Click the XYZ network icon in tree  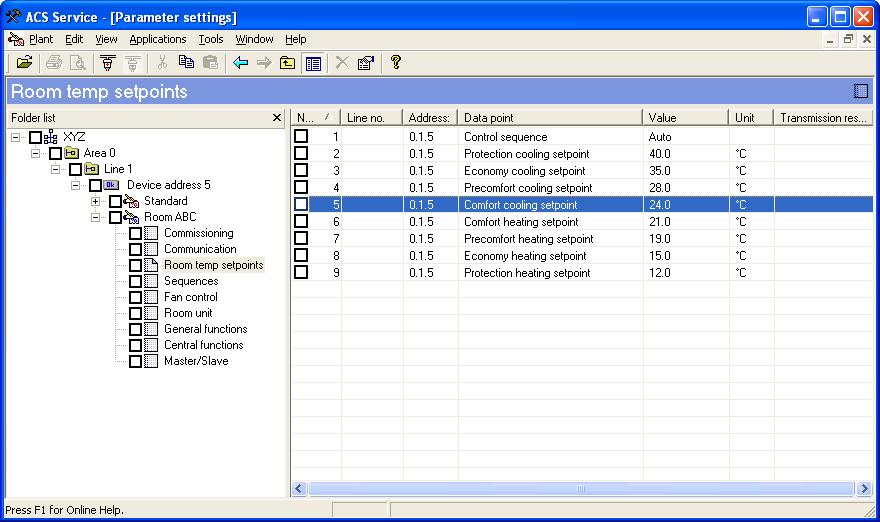[x=51, y=137]
